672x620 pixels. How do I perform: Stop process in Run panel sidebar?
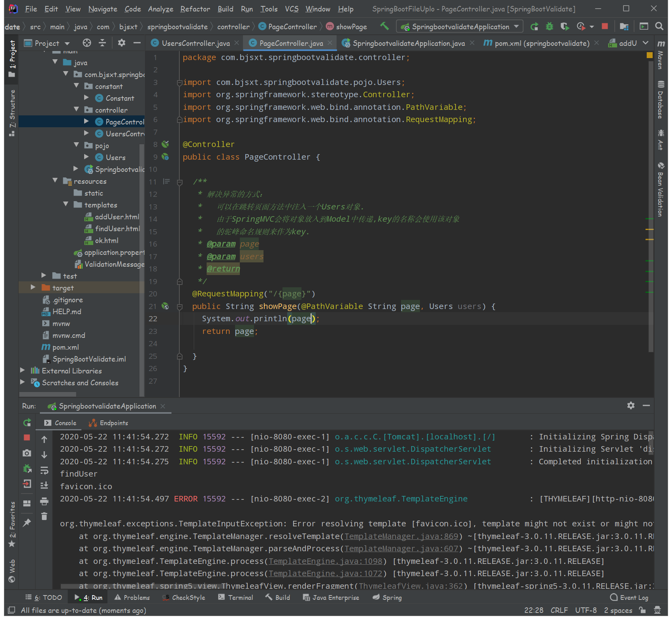coord(27,437)
